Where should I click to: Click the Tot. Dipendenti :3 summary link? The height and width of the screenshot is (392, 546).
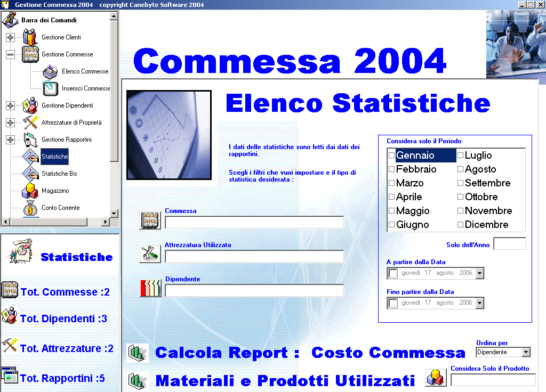(x=63, y=318)
